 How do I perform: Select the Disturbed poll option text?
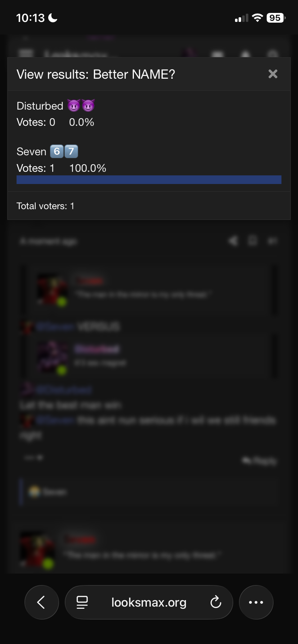click(x=40, y=106)
